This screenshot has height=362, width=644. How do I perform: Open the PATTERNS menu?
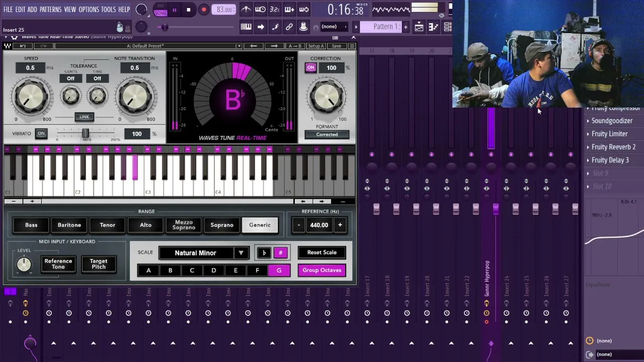tap(50, 9)
